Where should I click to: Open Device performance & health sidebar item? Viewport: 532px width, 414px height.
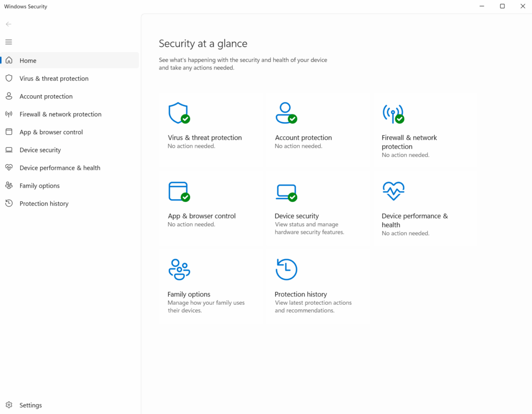click(60, 168)
